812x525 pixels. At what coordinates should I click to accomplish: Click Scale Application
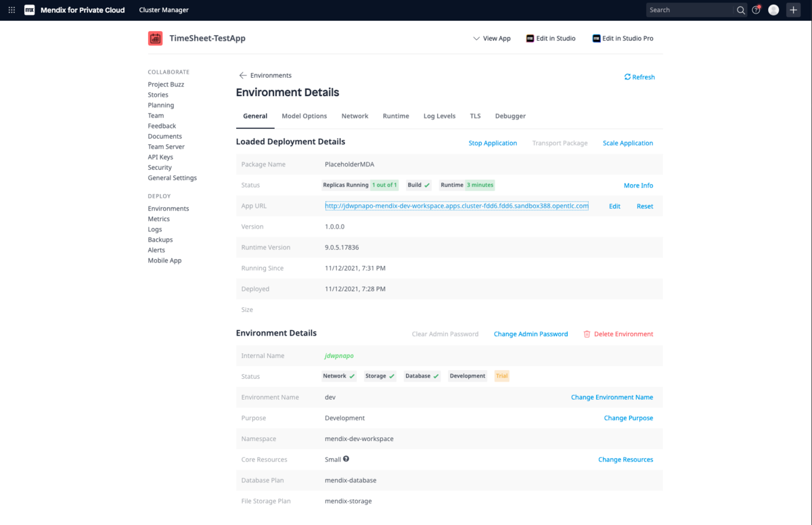628,143
